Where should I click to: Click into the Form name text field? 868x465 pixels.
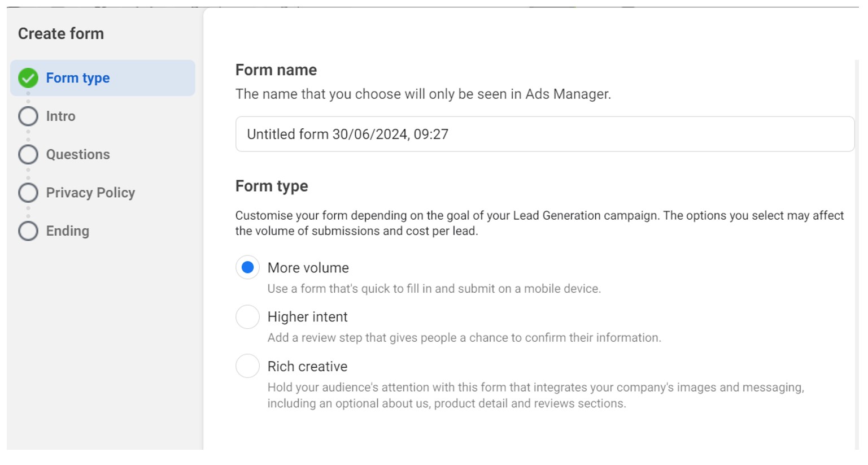[544, 134]
